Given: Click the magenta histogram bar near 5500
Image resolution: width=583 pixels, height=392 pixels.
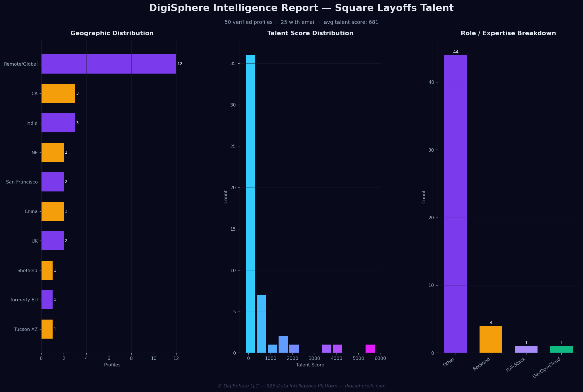Looking at the screenshot, I should click(x=370, y=349).
